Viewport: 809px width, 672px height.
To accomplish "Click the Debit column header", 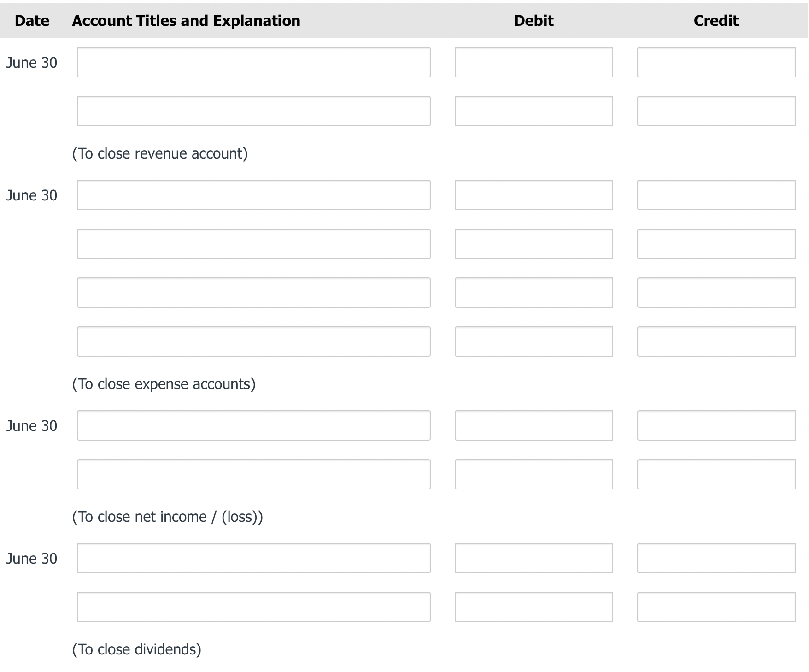I will pyautogui.click(x=533, y=20).
